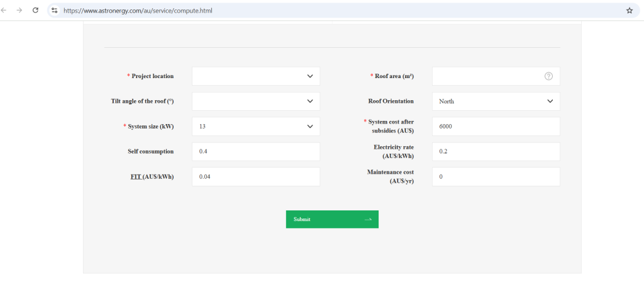This screenshot has width=644, height=291.
Task: Click the browser forward arrow
Action: click(19, 11)
